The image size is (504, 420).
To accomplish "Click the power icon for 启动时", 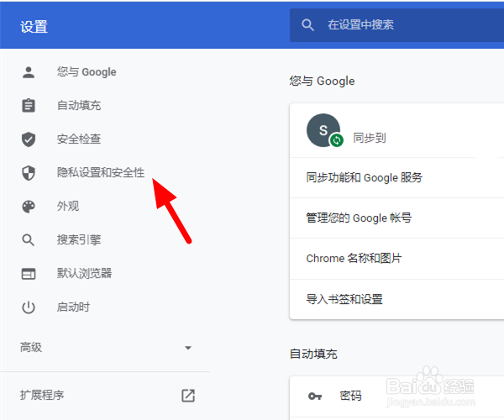I will (29, 307).
